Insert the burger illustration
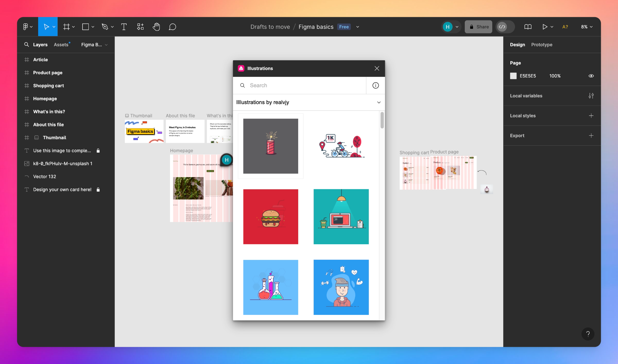618x364 pixels. click(270, 217)
